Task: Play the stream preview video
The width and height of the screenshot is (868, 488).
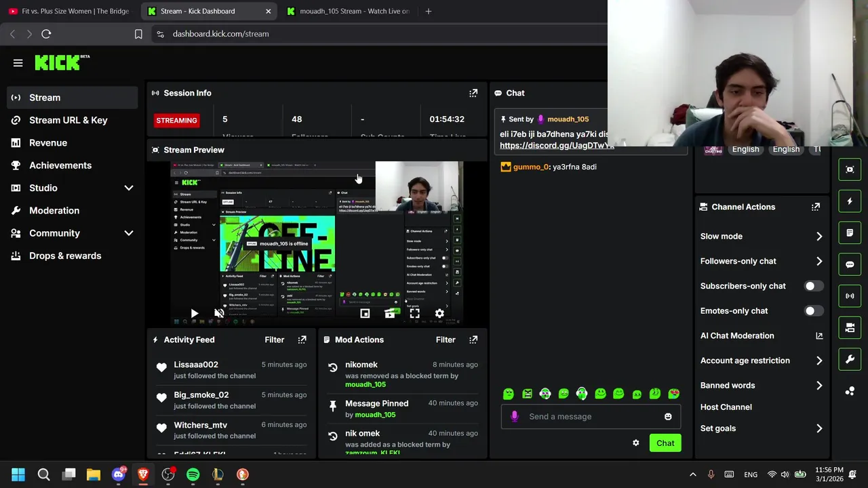Action: 194,313
